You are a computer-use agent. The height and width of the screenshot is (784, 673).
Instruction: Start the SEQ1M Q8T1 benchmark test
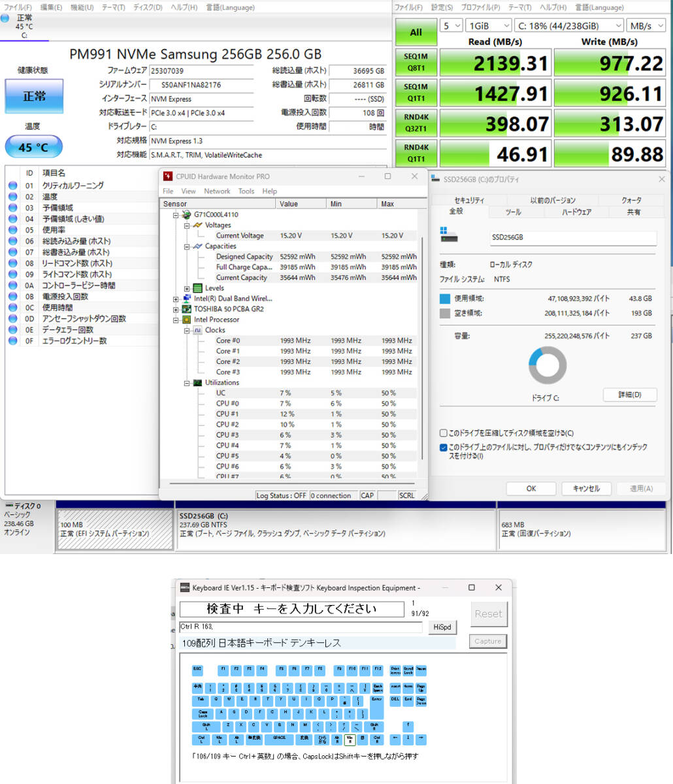416,62
